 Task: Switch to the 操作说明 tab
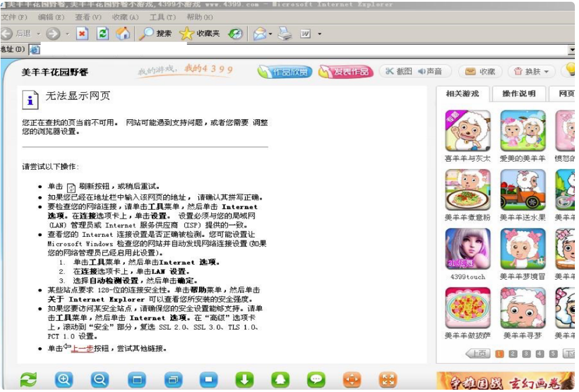tap(519, 93)
